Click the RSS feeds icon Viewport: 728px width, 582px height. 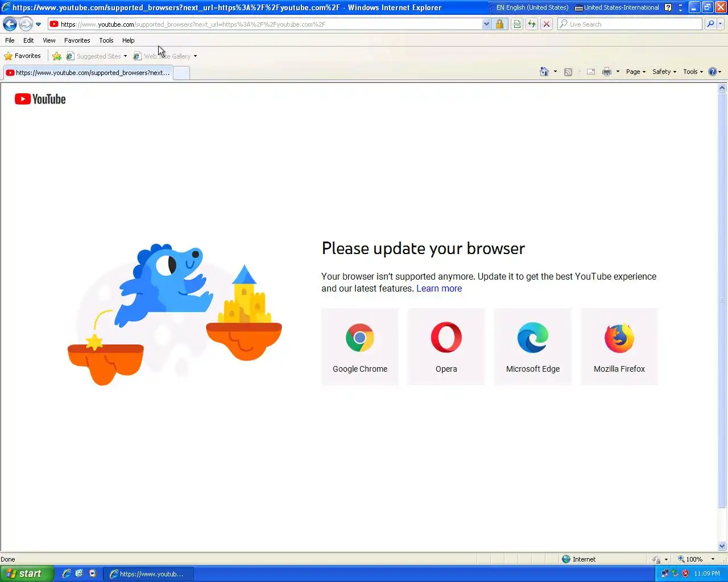click(x=568, y=72)
